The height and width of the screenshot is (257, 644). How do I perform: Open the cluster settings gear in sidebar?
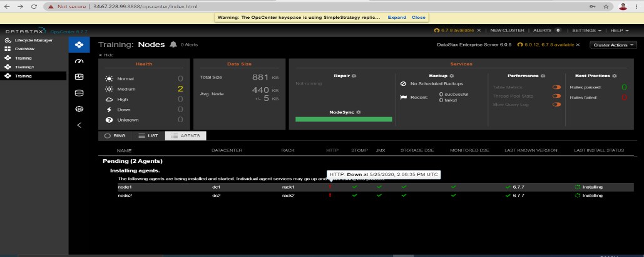79,109
